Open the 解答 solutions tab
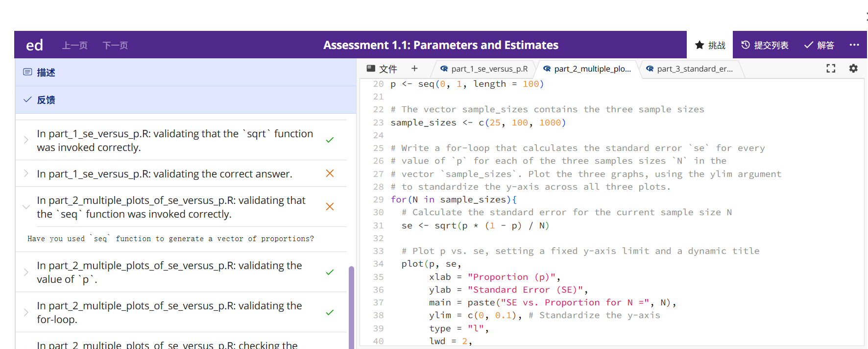The width and height of the screenshot is (868, 349). click(x=819, y=45)
